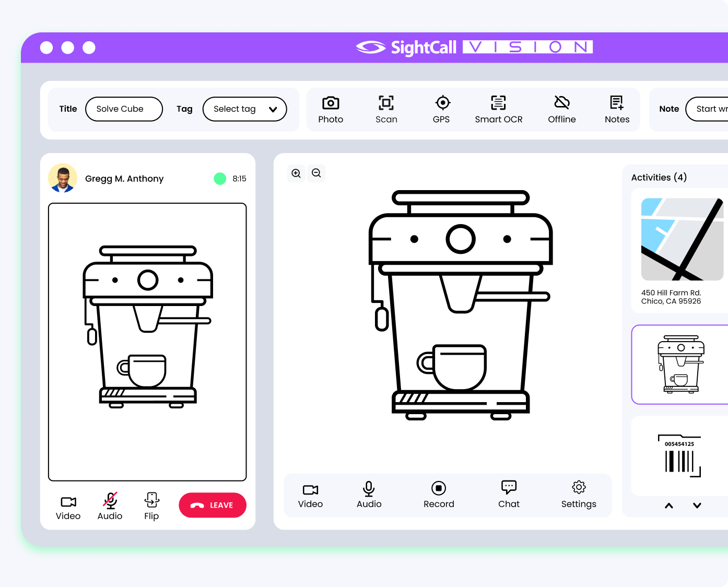Unmute the caller's Audio in left panel
The height and width of the screenshot is (587, 728).
click(x=110, y=506)
